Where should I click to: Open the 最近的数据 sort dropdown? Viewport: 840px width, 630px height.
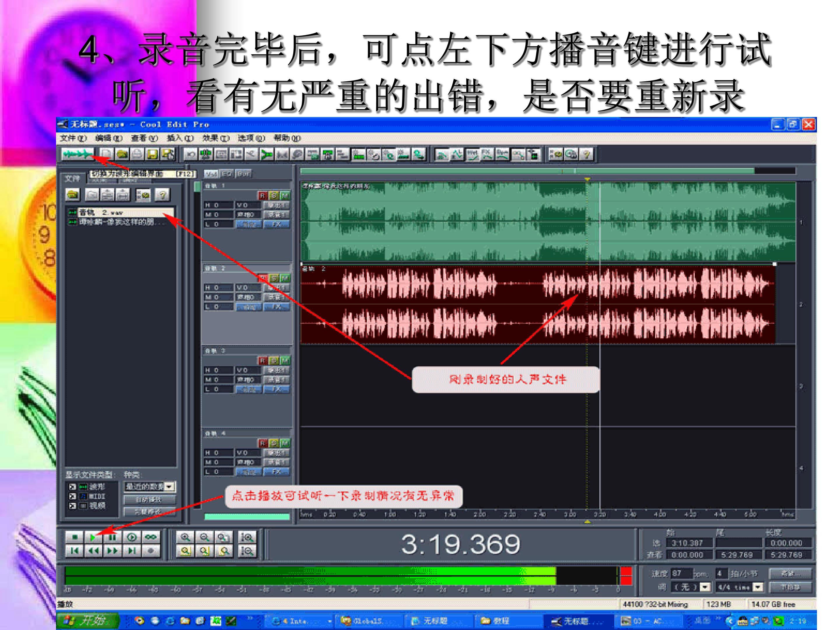(170, 487)
